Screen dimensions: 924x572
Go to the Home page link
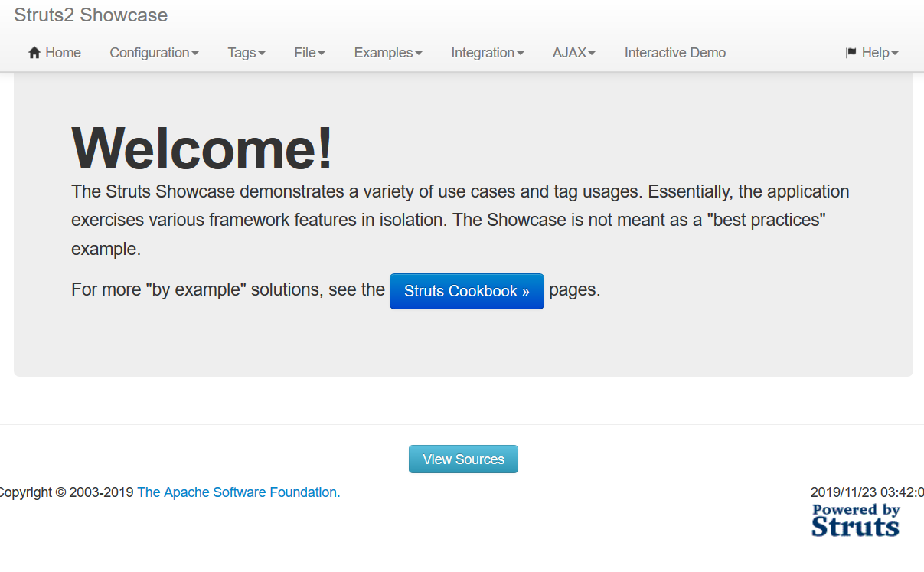tap(54, 53)
